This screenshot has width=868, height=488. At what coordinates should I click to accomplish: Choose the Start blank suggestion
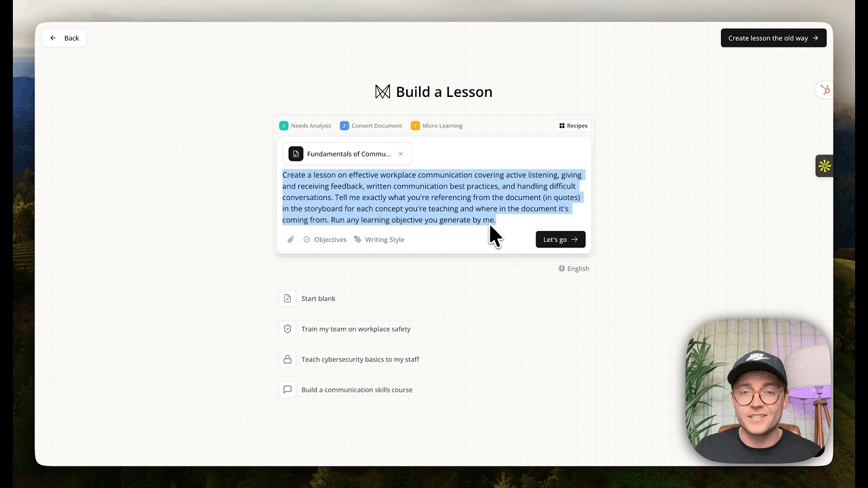[309, 298]
